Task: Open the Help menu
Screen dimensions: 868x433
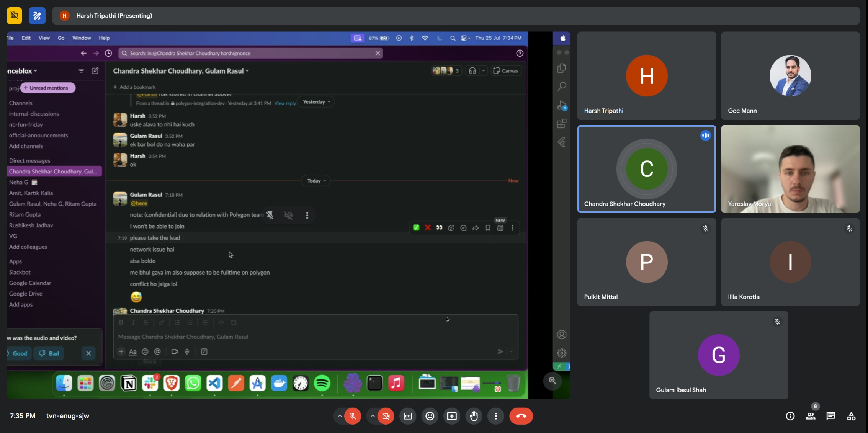Action: tap(104, 38)
